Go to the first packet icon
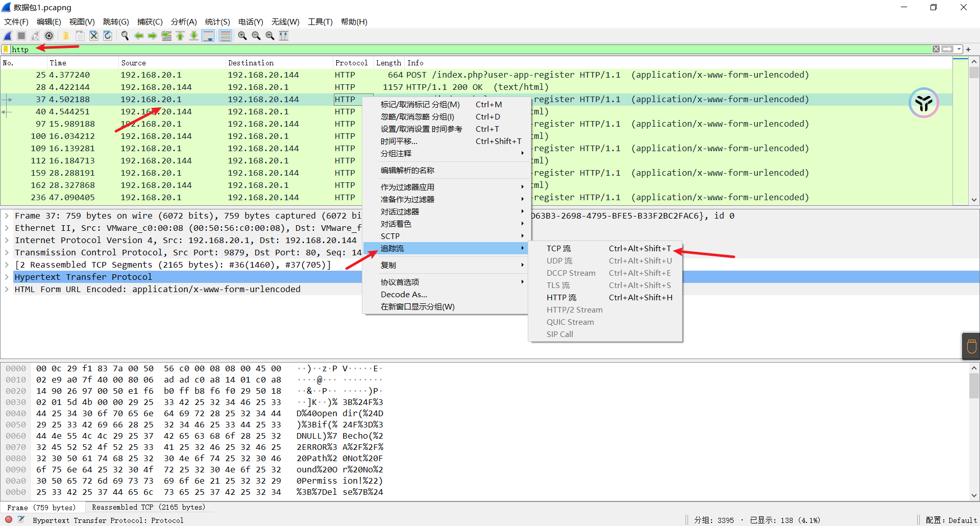 click(180, 36)
